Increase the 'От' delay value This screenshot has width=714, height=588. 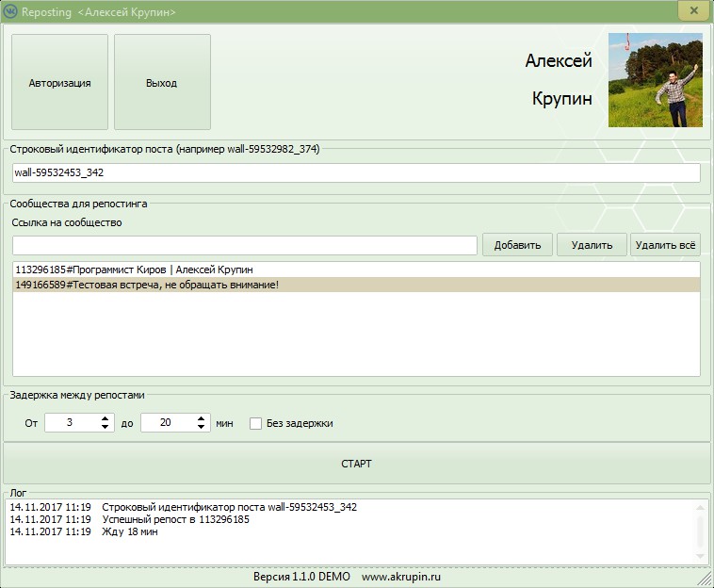click(x=105, y=418)
